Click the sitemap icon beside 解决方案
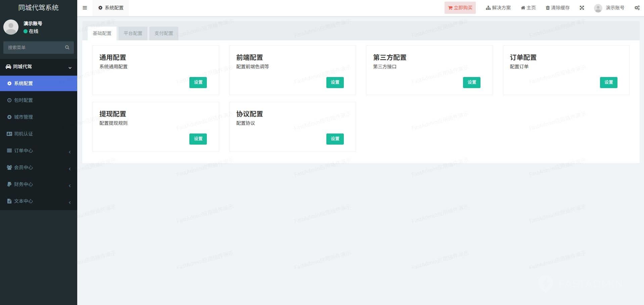644x305 pixels. point(488,8)
